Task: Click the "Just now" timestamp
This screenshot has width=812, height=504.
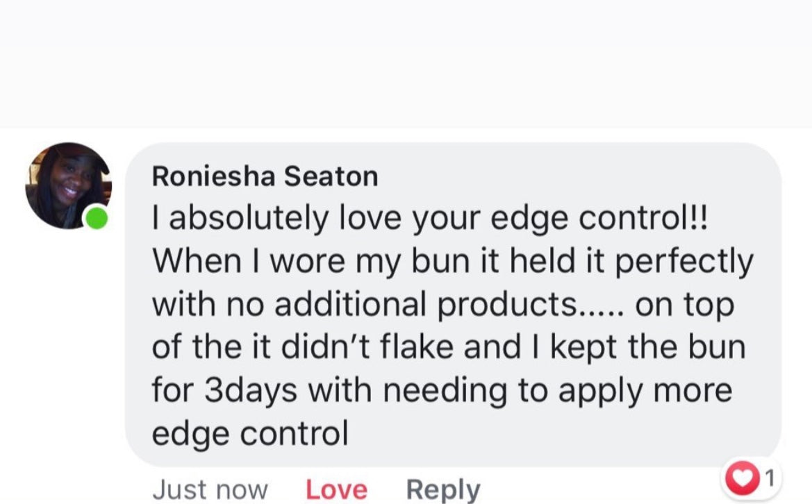Action: [x=210, y=490]
